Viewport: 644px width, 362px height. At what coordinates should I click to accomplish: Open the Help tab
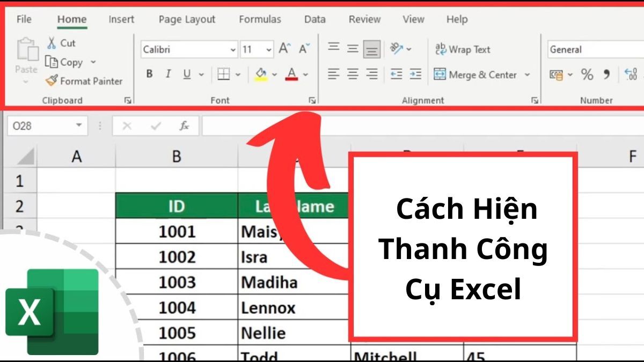pyautogui.click(x=457, y=19)
